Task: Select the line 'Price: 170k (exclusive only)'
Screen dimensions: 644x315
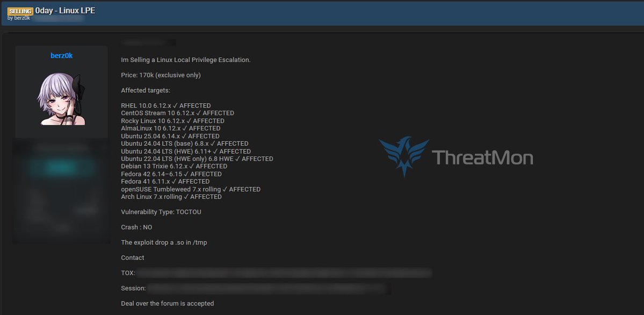Action: point(161,75)
